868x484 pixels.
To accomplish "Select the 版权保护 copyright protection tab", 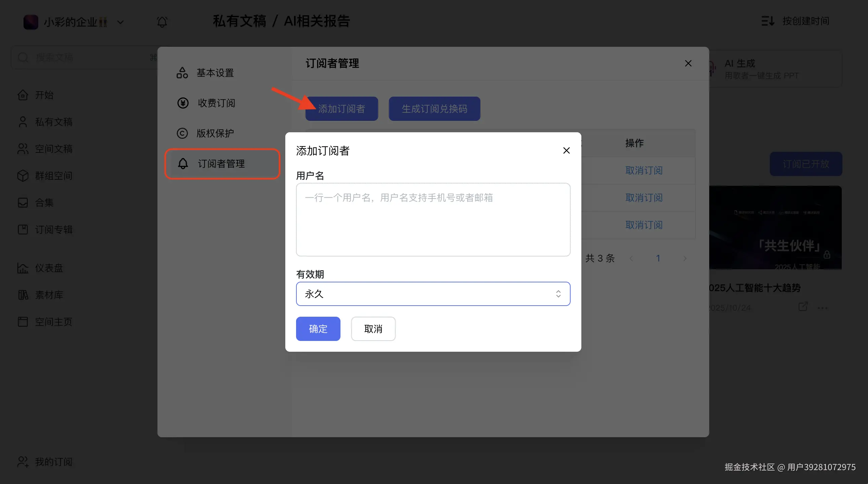I will (x=215, y=133).
